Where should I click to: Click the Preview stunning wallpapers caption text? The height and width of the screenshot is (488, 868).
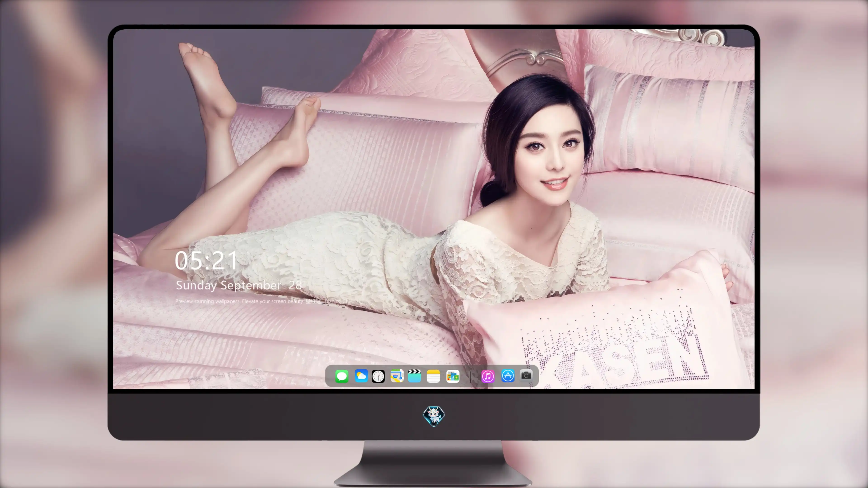coord(262,301)
